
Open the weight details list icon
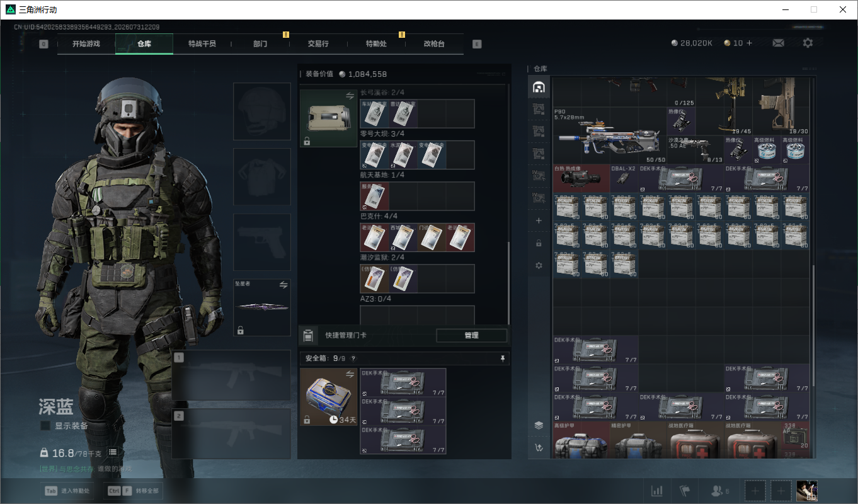coord(113,452)
